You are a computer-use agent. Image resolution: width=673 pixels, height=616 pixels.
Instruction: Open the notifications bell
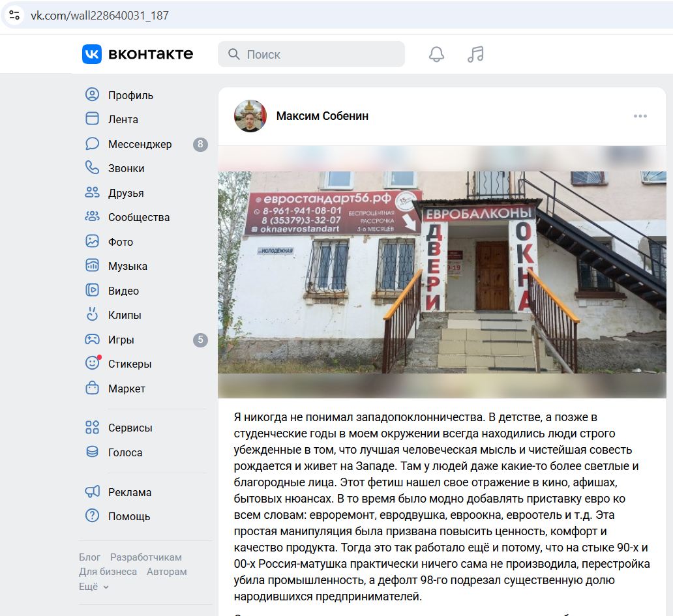tap(436, 55)
